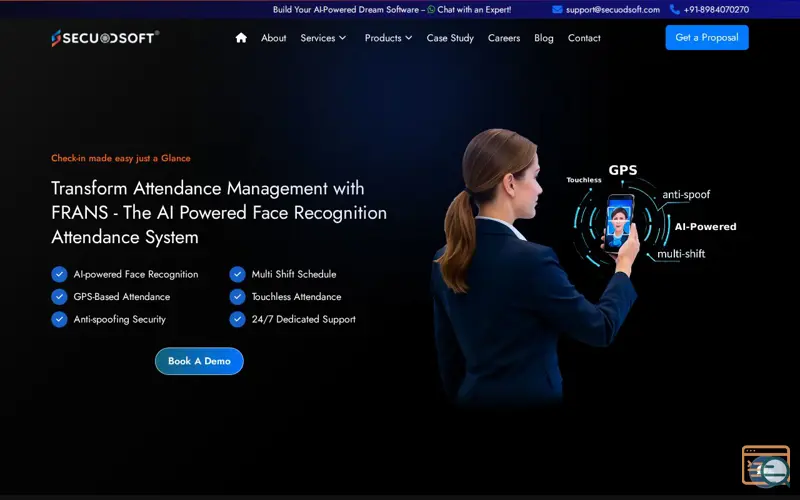This screenshot has width=800, height=500.
Task: Expand the Products dropdown chevron
Action: pos(409,38)
